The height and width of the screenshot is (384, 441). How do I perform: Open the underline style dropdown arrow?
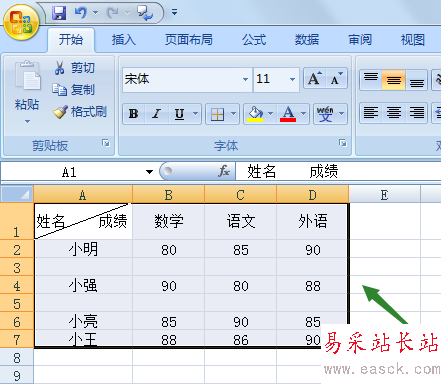(x=196, y=114)
